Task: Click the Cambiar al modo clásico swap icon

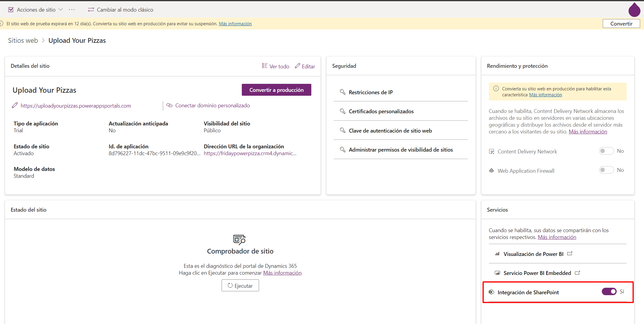Action: point(91,10)
